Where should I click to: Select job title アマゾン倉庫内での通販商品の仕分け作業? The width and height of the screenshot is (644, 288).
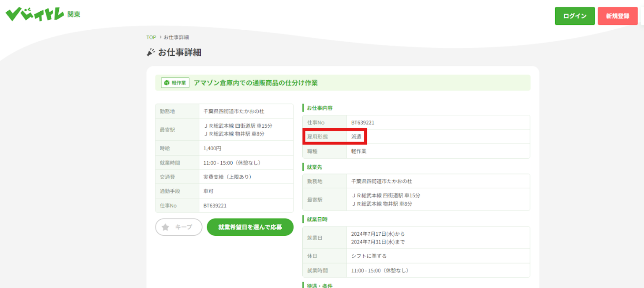tap(256, 83)
